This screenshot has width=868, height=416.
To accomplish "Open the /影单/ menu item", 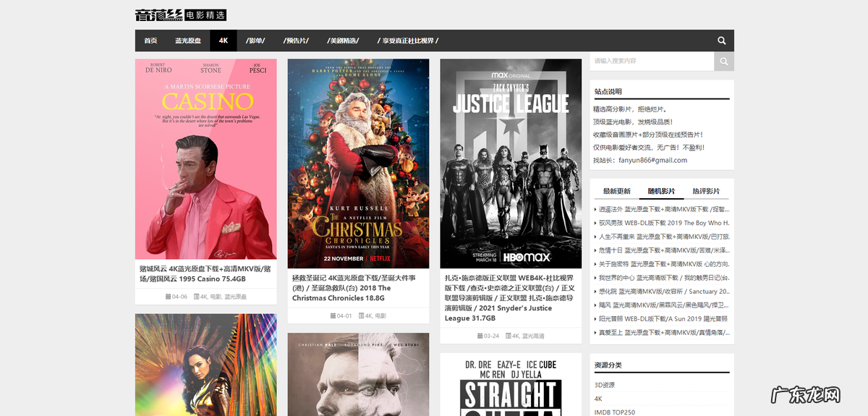I will [x=255, y=41].
